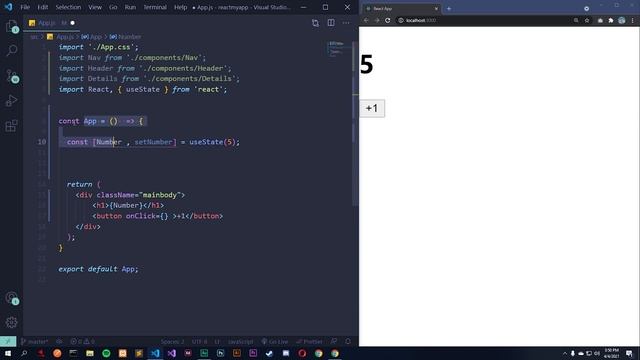Viewport: 640px width, 360px height.
Task: Click the minimap code overview
Action: point(338,49)
